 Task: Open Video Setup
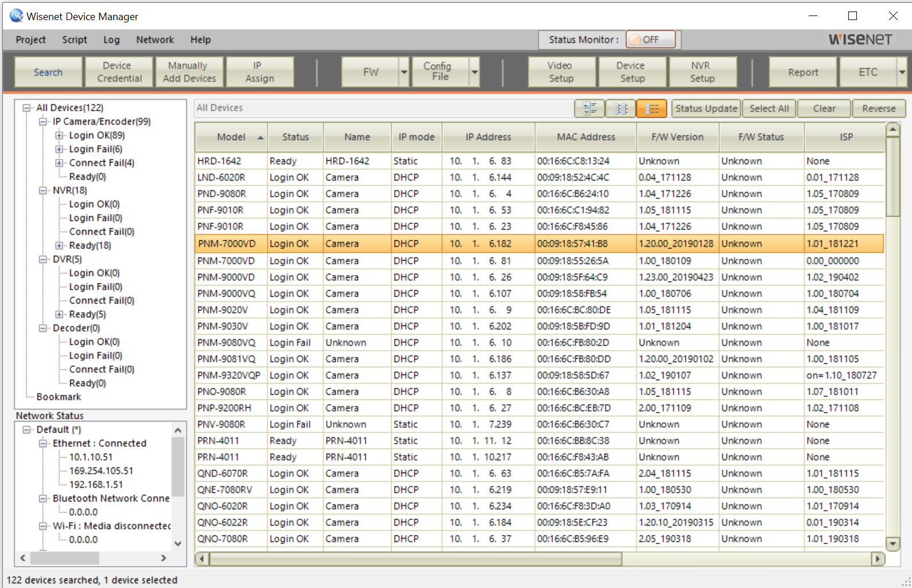(x=562, y=72)
